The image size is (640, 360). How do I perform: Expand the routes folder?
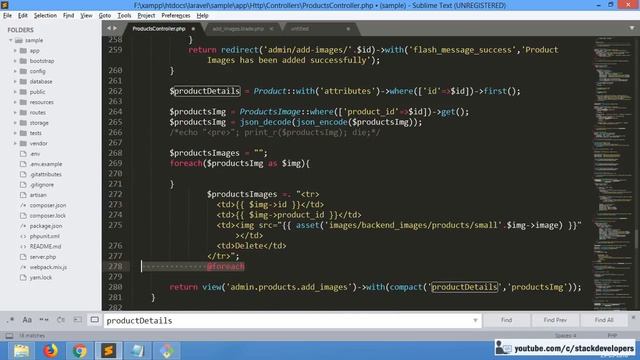(x=16, y=112)
